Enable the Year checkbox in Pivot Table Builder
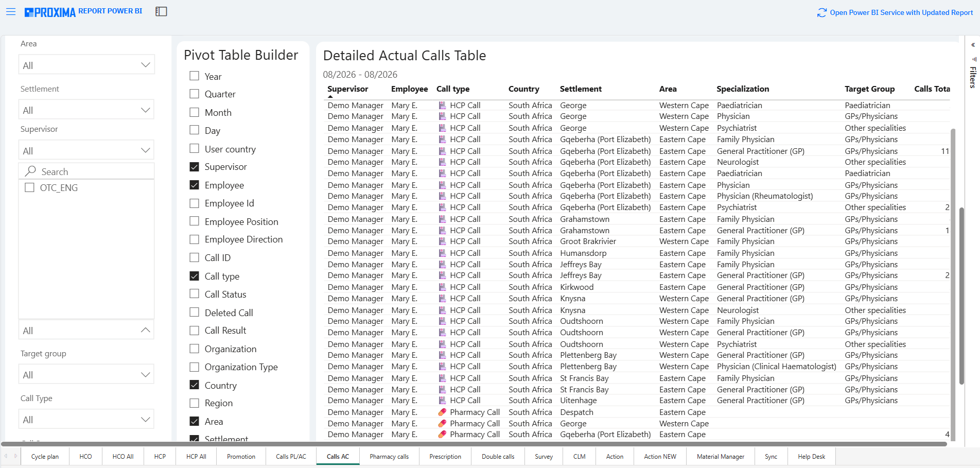Viewport: 980px width, 468px height. click(194, 76)
